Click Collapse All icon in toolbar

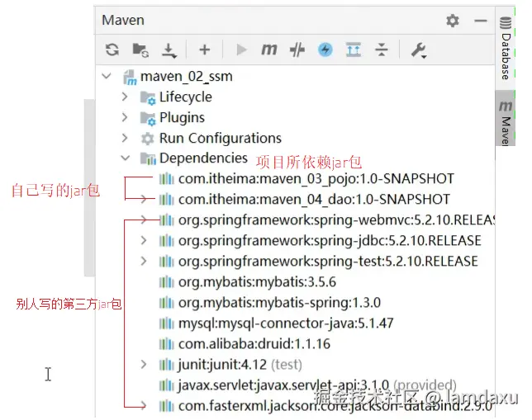pyautogui.click(x=382, y=50)
